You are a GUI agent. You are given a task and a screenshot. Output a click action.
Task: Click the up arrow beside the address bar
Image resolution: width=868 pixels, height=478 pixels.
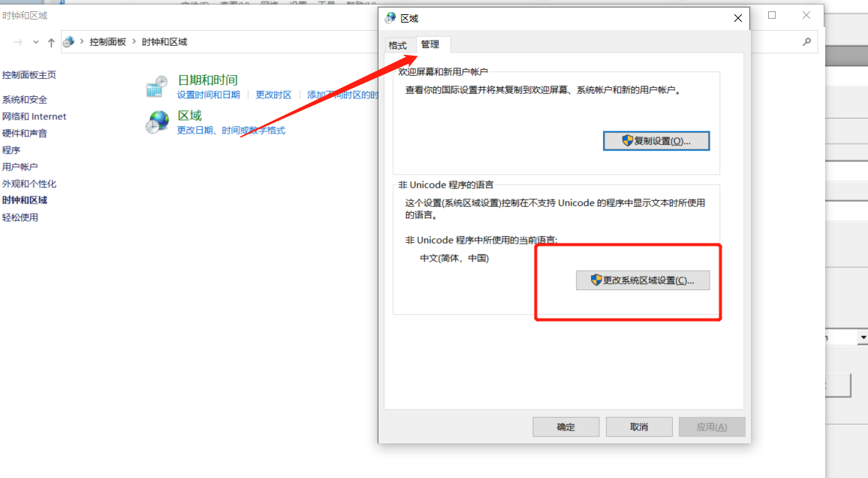pos(51,42)
